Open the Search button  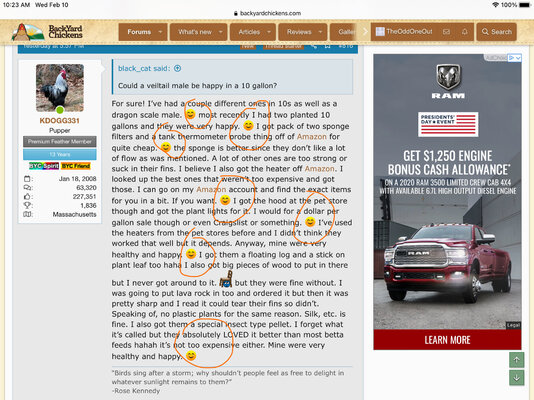click(497, 32)
